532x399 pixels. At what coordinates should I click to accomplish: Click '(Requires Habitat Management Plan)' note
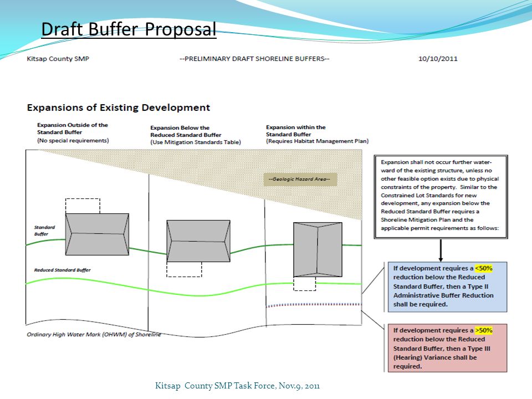click(x=317, y=141)
